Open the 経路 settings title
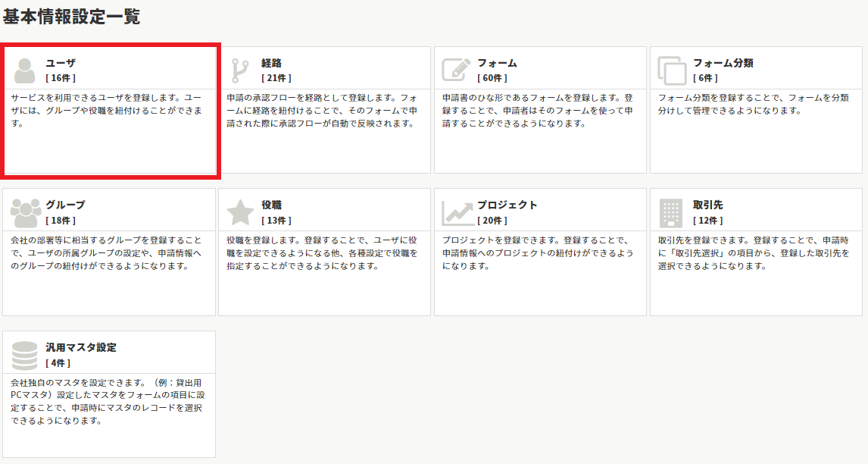Viewport: 868px width, 464px height. point(271,63)
